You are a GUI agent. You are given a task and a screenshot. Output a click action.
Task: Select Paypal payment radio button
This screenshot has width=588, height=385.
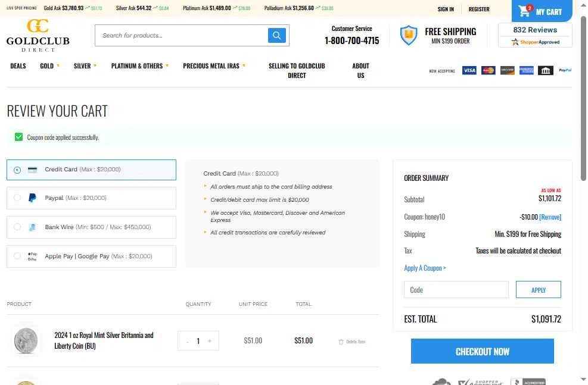tap(17, 198)
